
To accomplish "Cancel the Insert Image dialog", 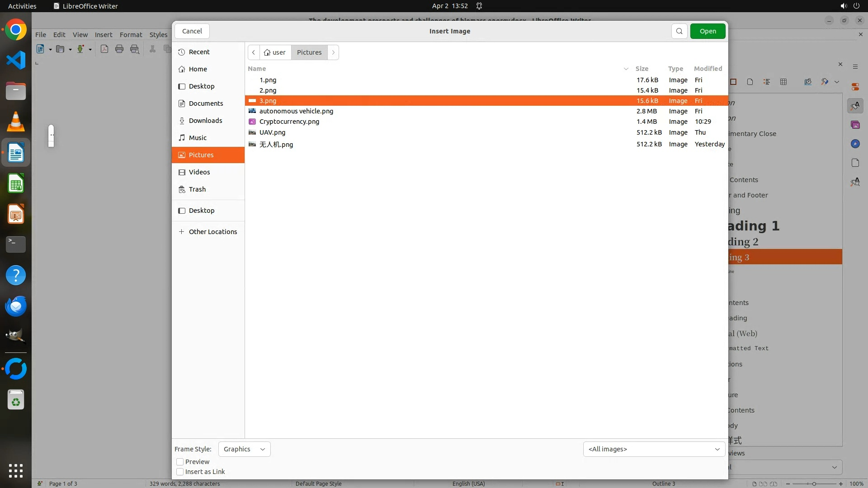I will click(x=192, y=31).
